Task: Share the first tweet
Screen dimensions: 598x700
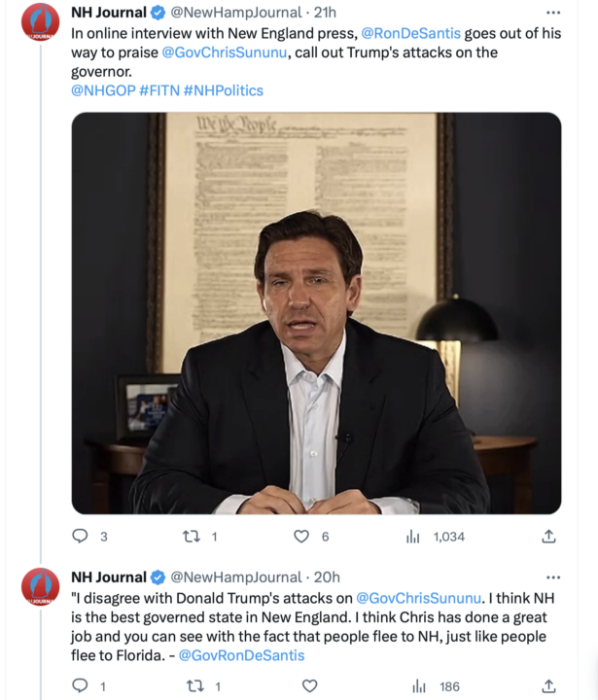Action: click(548, 536)
